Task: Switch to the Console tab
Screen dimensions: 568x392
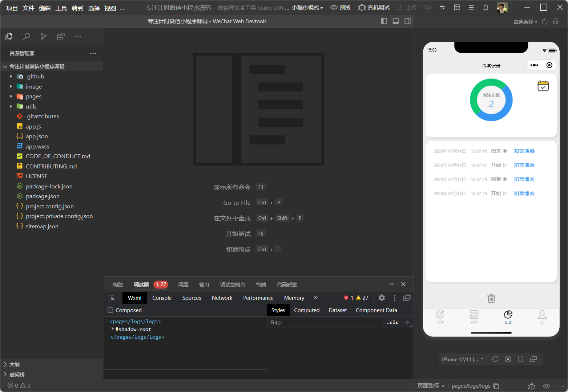Action: pos(162,298)
